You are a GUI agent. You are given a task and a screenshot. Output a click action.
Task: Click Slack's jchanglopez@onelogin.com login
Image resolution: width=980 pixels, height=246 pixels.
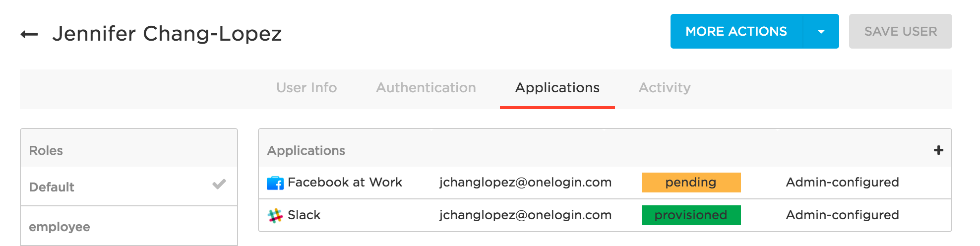click(525, 215)
